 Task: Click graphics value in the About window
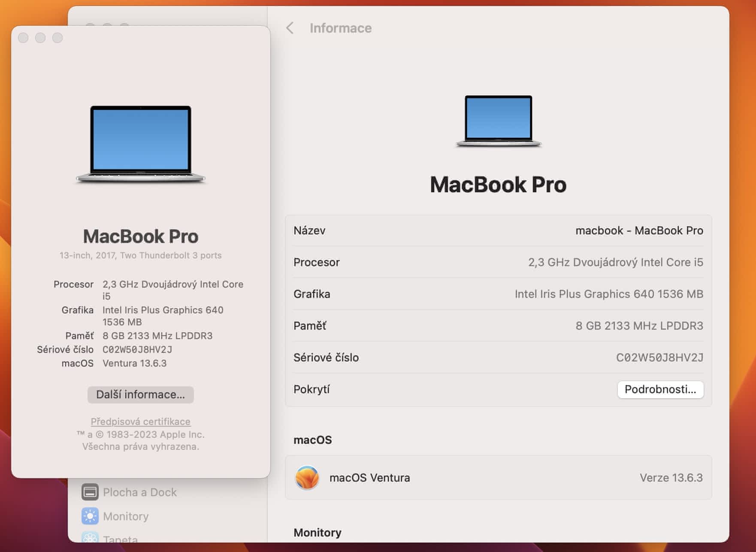(x=163, y=316)
